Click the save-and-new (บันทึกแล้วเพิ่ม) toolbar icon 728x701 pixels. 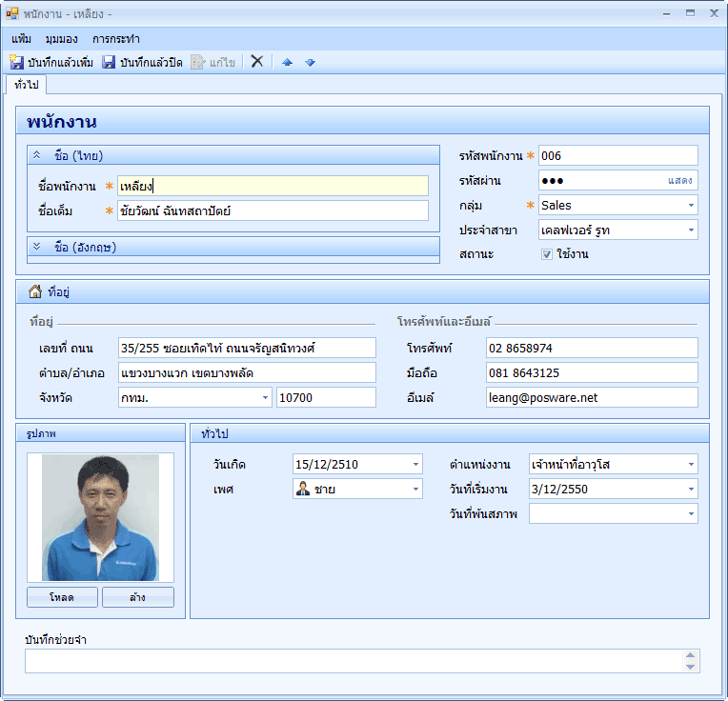[x=17, y=62]
